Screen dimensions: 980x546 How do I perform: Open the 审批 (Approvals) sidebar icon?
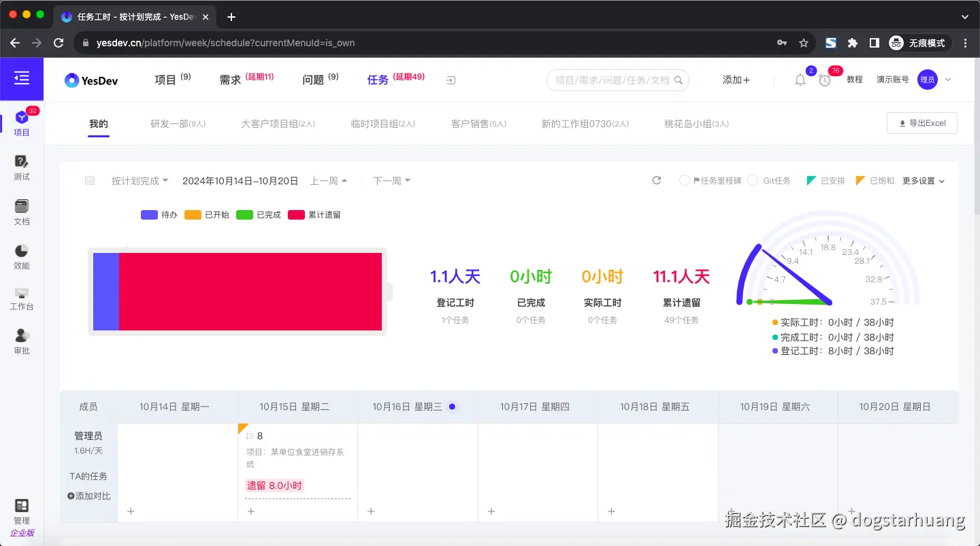21,341
